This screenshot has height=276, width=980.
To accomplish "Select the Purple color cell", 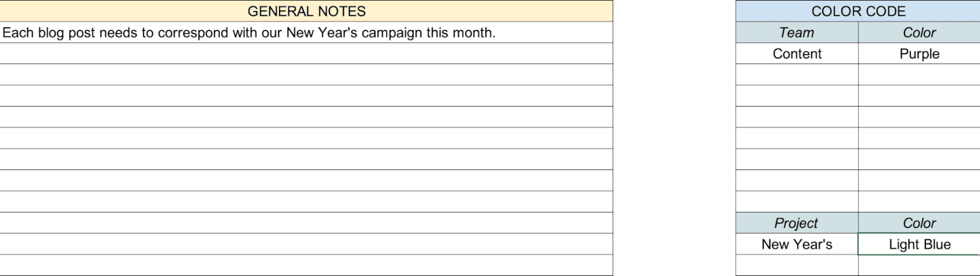I will (x=919, y=54).
